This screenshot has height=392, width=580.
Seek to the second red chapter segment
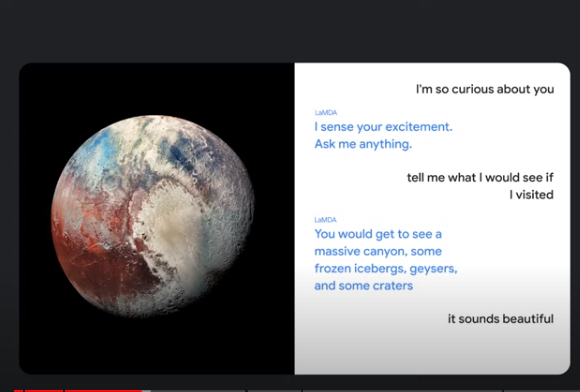pyautogui.click(x=44, y=391)
